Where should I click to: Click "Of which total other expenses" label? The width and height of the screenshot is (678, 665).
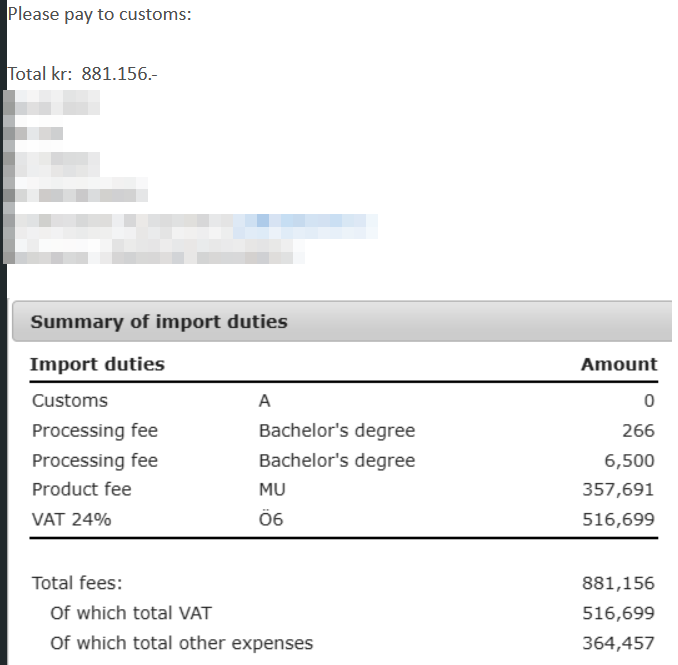pos(181,643)
